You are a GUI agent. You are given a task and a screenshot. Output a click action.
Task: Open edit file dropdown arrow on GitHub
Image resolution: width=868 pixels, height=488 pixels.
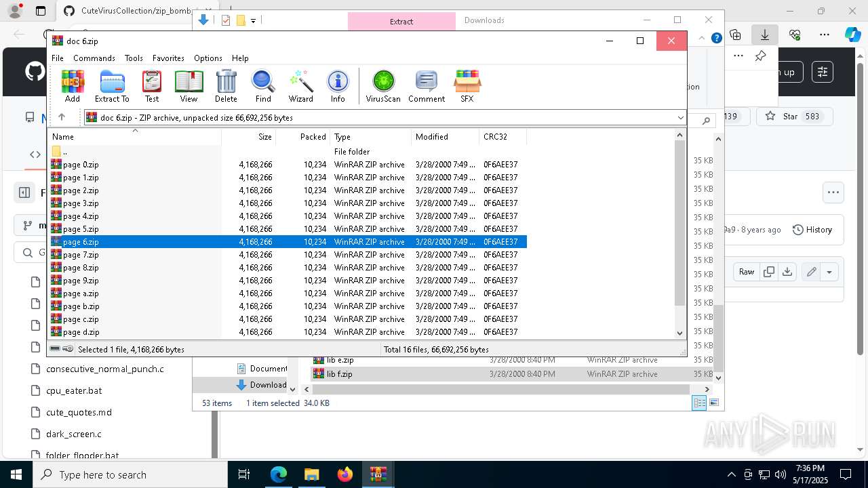click(829, 272)
